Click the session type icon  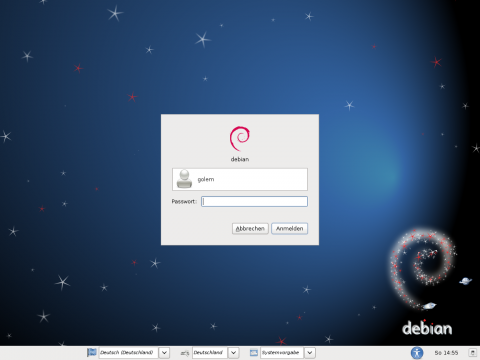[x=254, y=352]
